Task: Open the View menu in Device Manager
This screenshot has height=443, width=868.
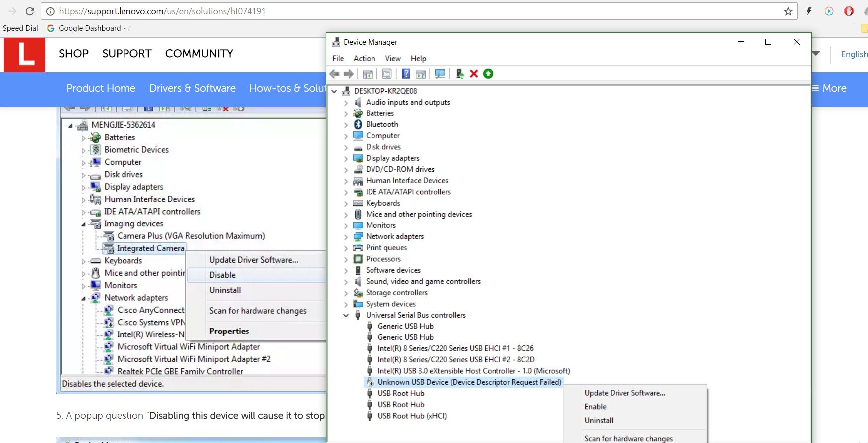Action: 393,58
